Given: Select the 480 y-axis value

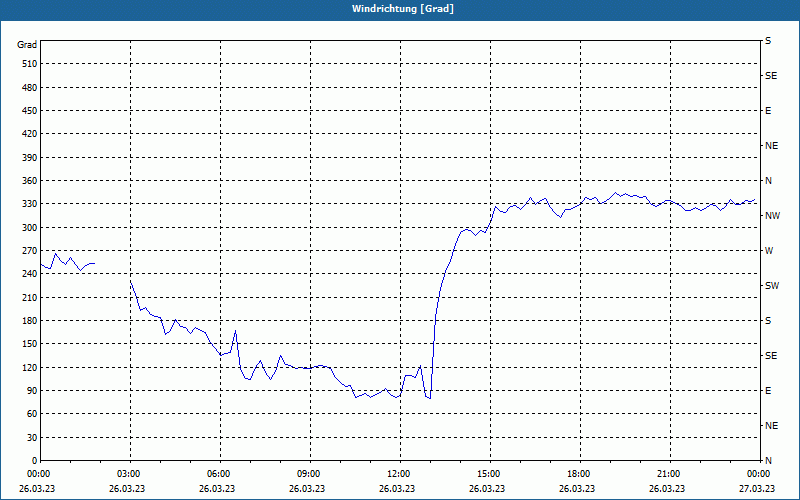Looking at the screenshot, I should tap(29, 88).
